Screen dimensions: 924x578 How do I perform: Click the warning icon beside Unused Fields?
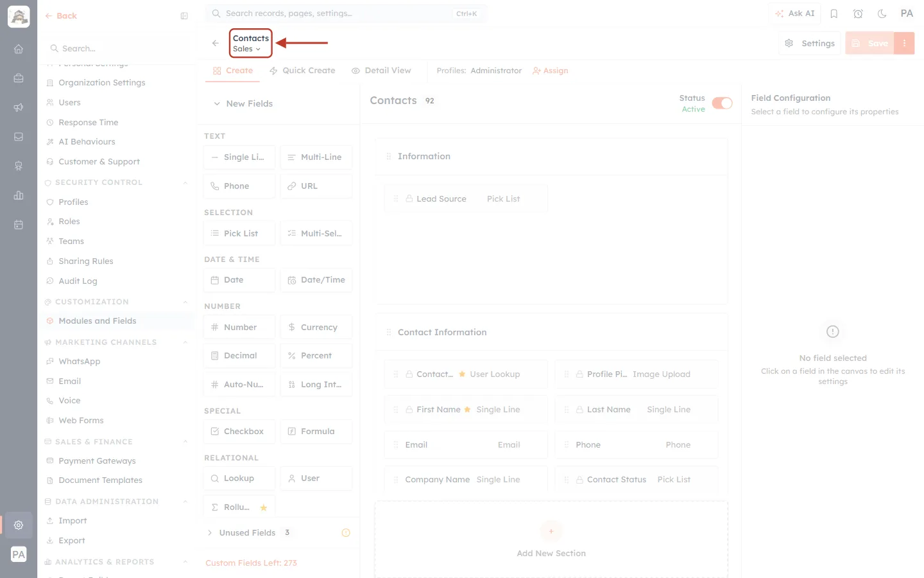(x=346, y=532)
